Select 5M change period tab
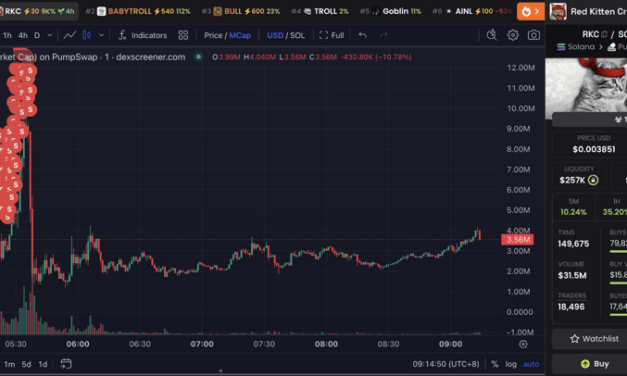Viewport: 627px width, 376px height. click(573, 207)
